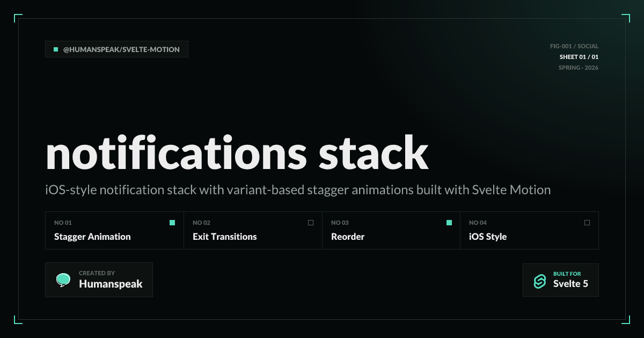Image resolution: width=644 pixels, height=338 pixels.
Task: Click the empty square indicator on iOS Style
Action: [587, 223]
